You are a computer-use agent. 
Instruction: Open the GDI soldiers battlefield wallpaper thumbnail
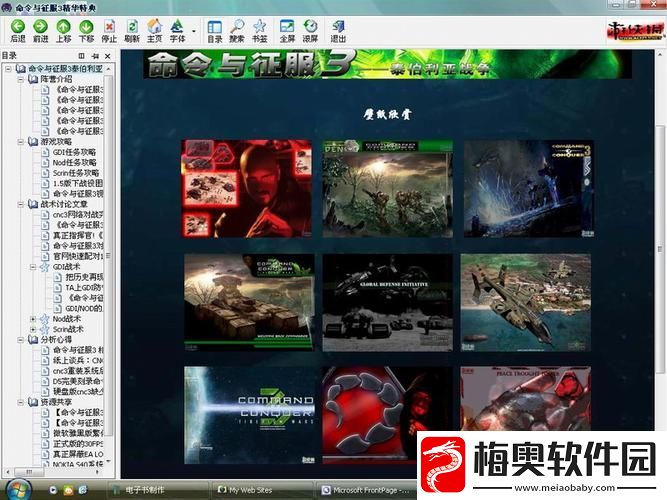pos(388,189)
